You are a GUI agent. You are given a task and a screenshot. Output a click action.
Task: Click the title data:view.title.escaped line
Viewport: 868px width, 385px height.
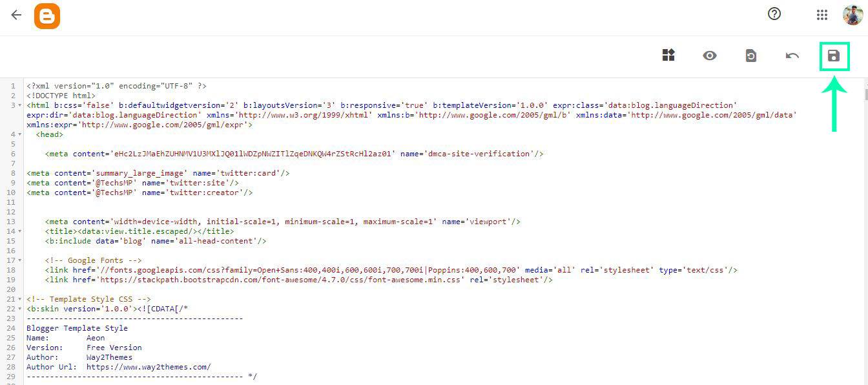coord(139,231)
